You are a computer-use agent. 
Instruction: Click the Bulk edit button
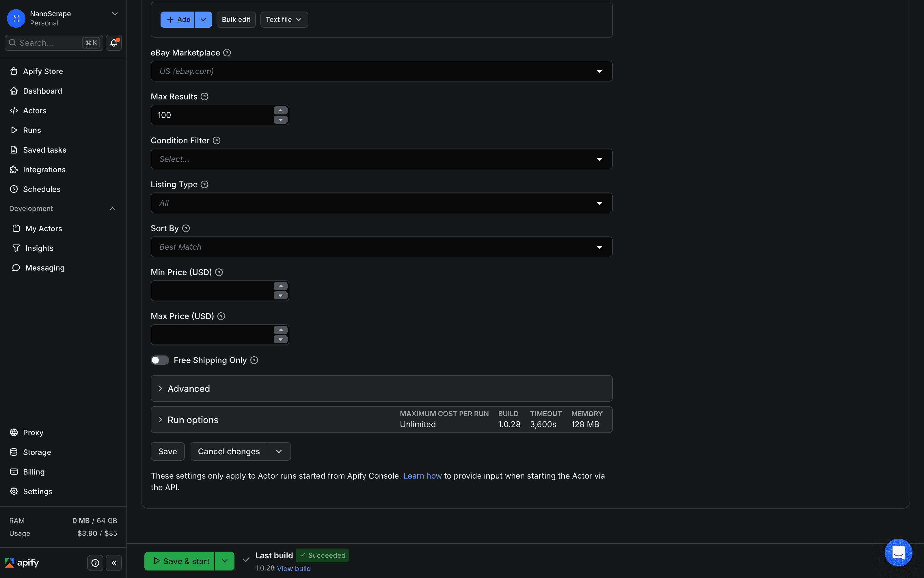(236, 19)
